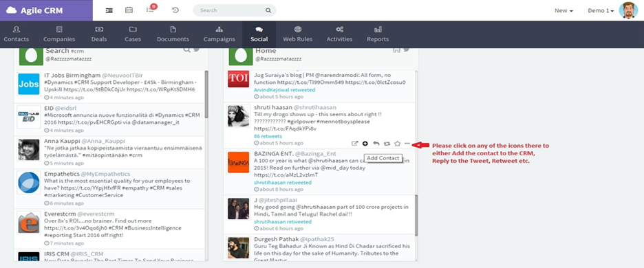Expand the Demo 1 account dropdown
This screenshot has width=644, height=268.
(601, 11)
